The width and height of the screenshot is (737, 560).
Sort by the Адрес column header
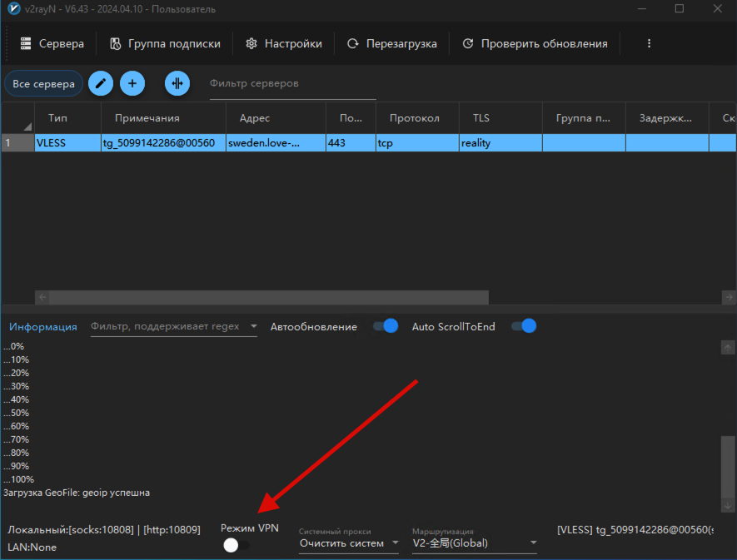pyautogui.click(x=276, y=118)
